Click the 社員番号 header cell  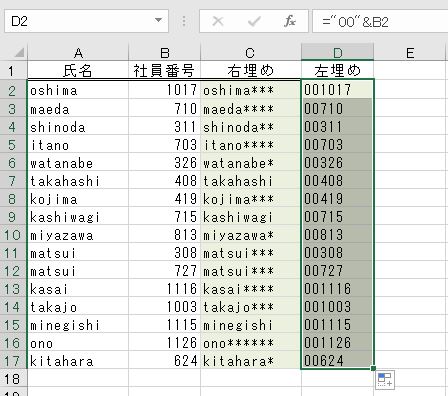164,70
